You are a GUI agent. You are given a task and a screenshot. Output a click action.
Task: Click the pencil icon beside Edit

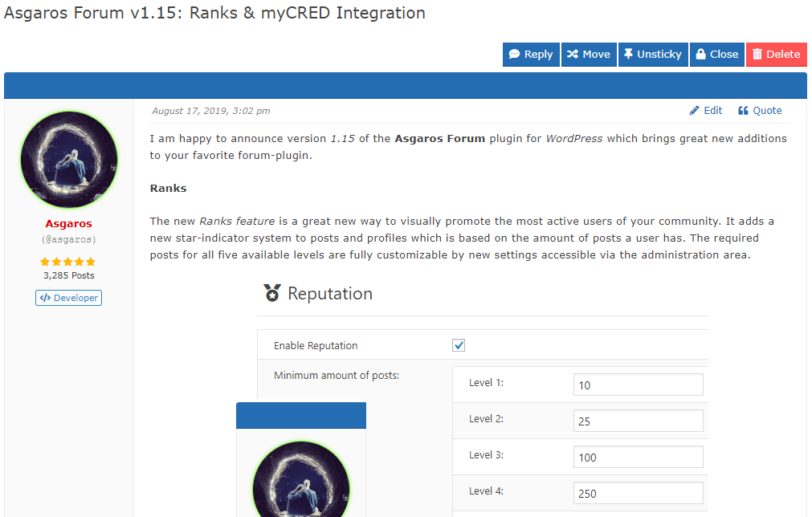click(694, 110)
